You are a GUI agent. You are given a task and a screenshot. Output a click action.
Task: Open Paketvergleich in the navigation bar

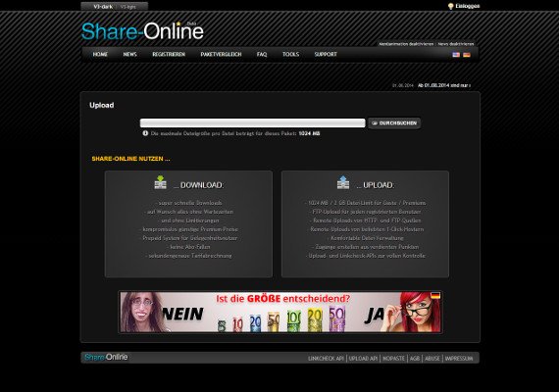221,54
